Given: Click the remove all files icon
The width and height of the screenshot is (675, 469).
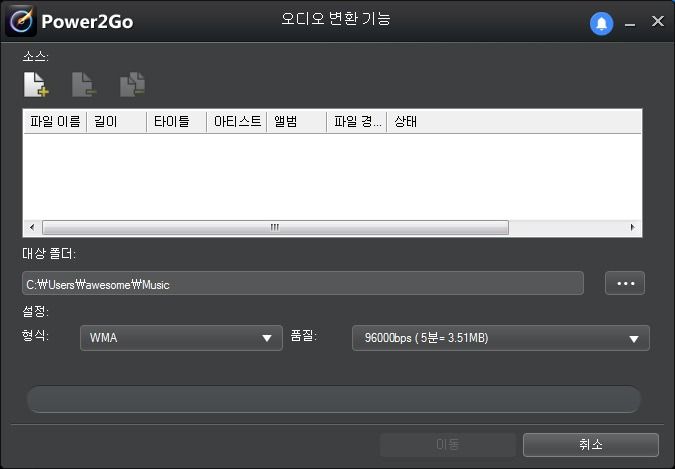Looking at the screenshot, I should [x=132, y=84].
